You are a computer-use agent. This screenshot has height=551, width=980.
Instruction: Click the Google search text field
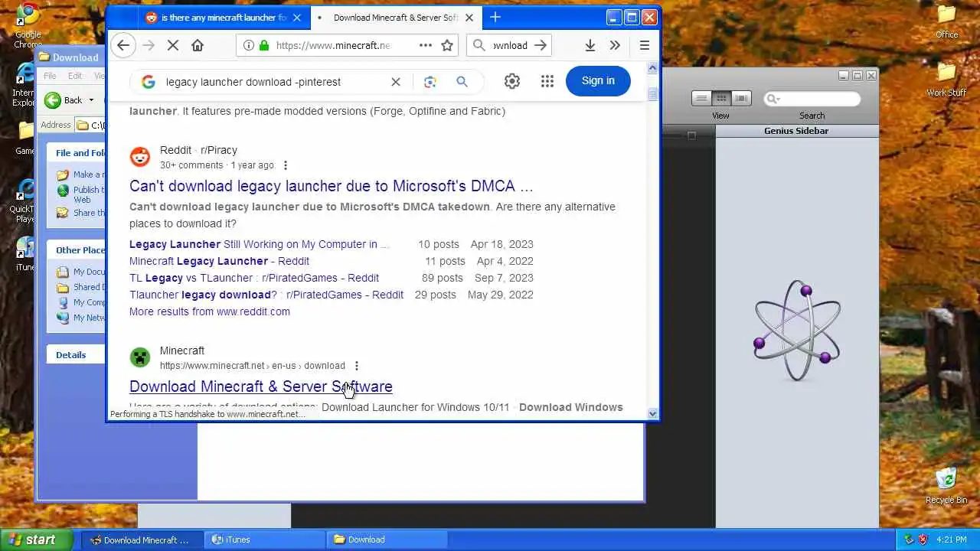coord(272,82)
